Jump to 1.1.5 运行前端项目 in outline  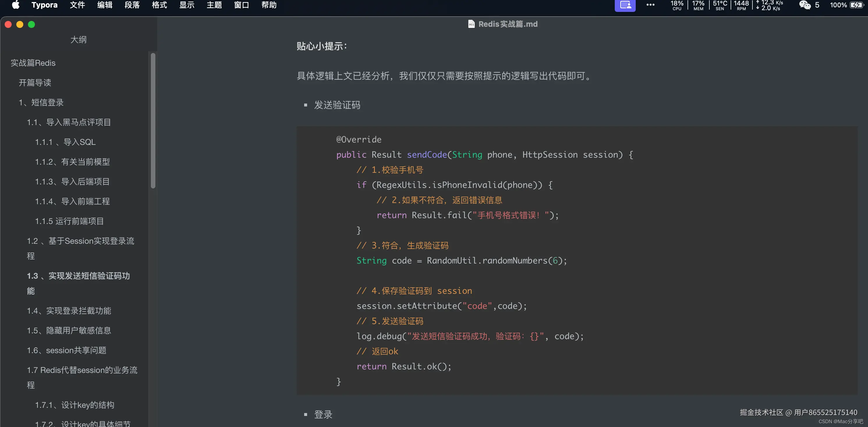click(69, 221)
